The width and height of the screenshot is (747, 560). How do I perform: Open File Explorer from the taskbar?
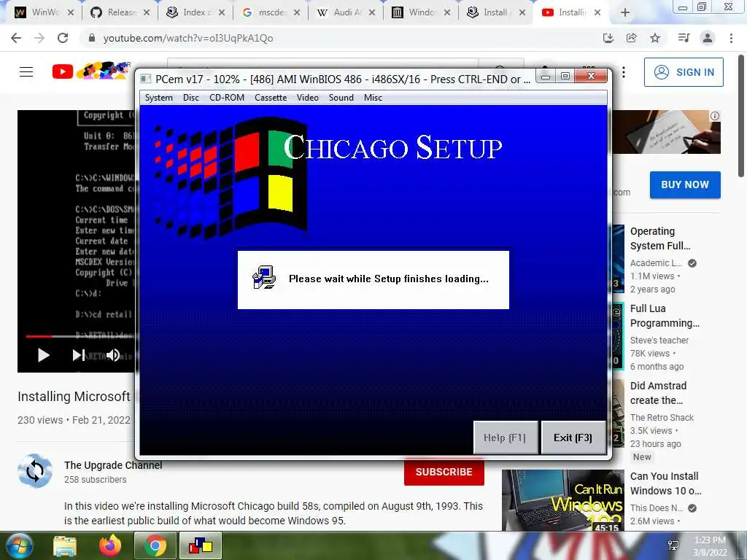coord(65,545)
